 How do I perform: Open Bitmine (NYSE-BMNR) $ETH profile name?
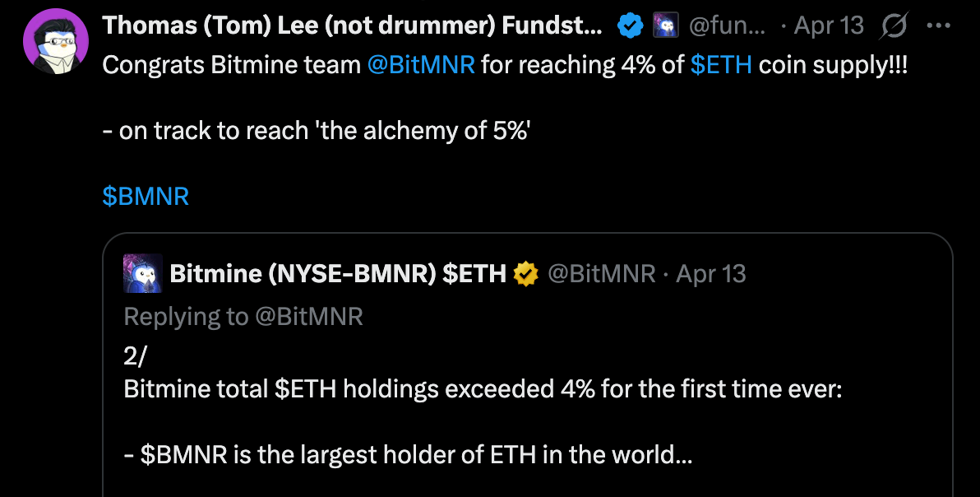coord(338,273)
